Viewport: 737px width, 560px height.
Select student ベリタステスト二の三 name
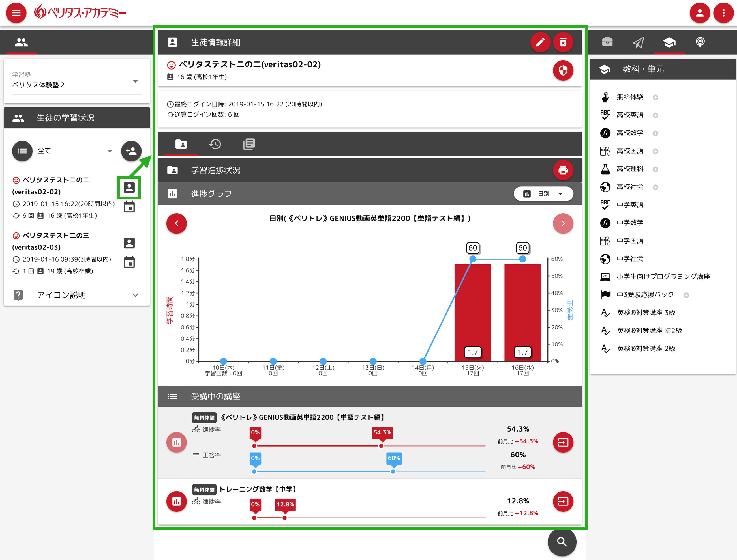tap(56, 236)
